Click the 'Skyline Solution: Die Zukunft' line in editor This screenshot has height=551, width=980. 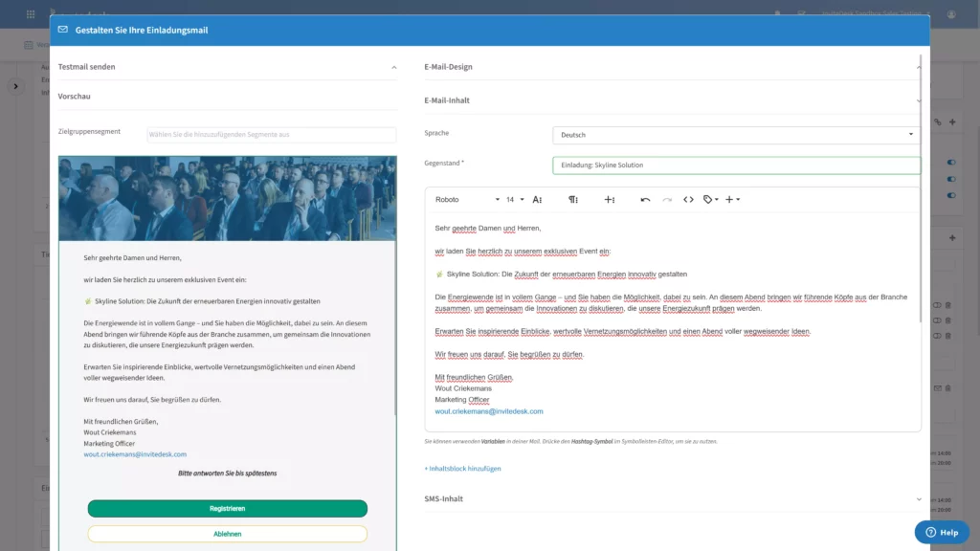click(x=561, y=274)
